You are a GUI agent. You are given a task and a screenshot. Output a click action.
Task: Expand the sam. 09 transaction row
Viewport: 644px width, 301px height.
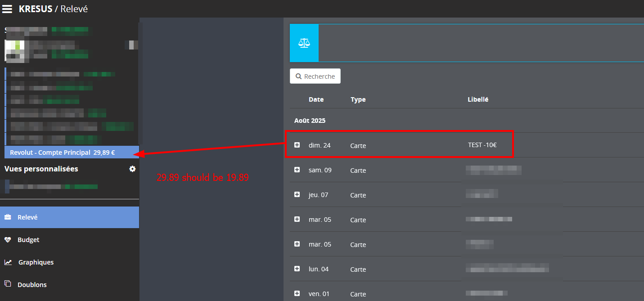pos(297,170)
